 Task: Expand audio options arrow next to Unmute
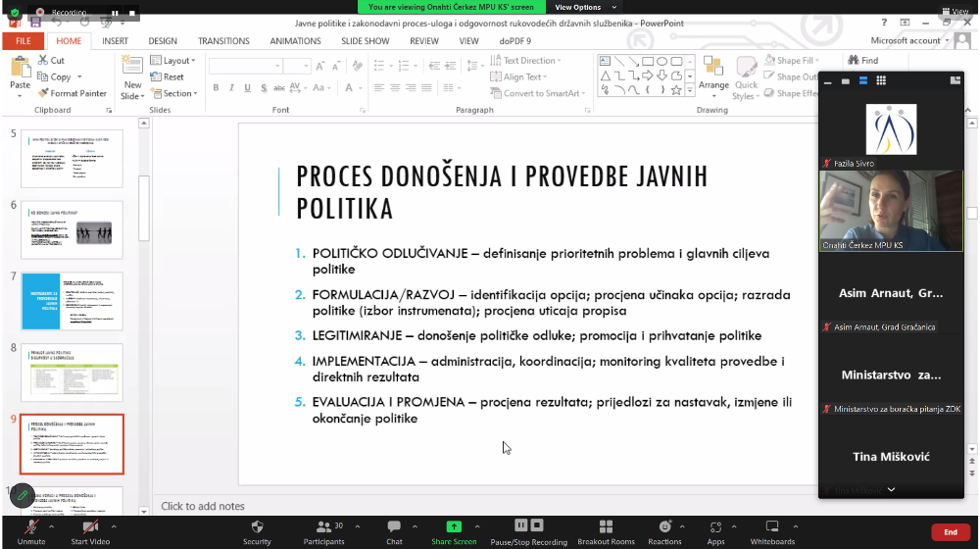[x=51, y=526]
